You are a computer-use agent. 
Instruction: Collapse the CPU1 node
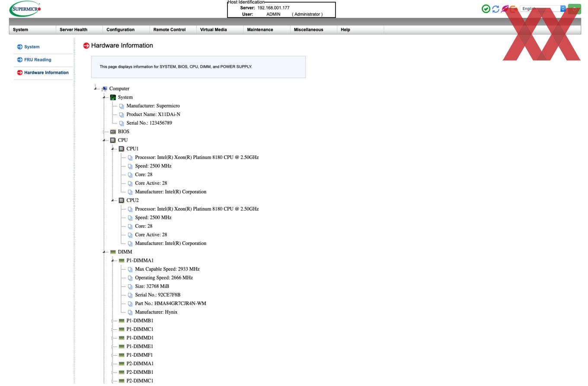(113, 149)
